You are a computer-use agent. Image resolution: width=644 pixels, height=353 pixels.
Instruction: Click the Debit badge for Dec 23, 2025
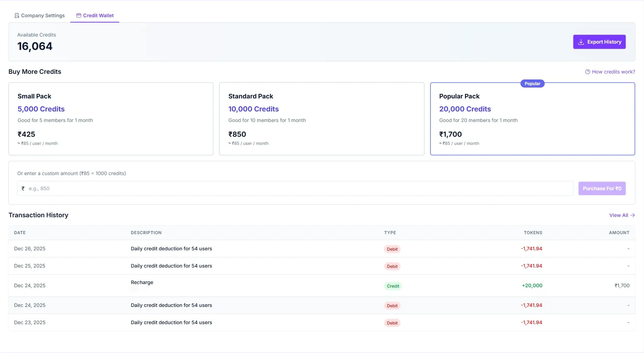pyautogui.click(x=392, y=323)
